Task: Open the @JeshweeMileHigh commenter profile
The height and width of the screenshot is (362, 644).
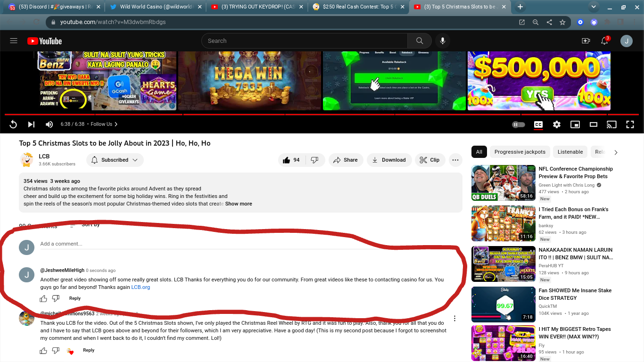Action: tap(62, 271)
